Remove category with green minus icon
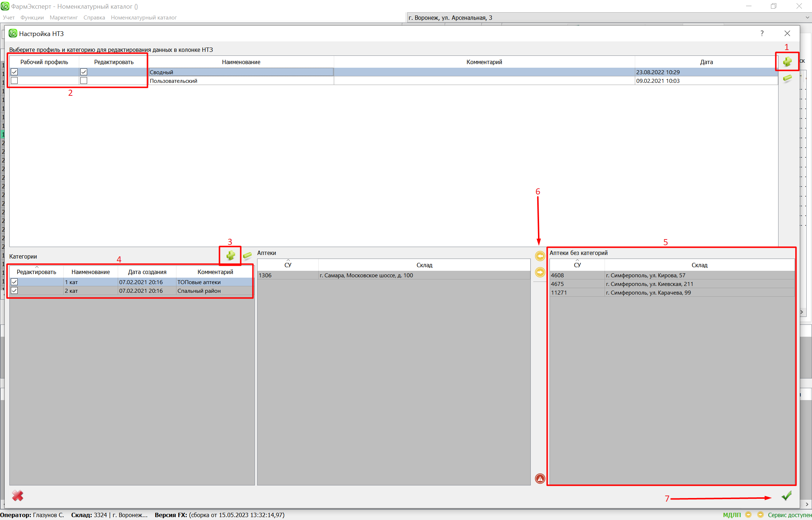This screenshot has height=520, width=812. coord(247,256)
